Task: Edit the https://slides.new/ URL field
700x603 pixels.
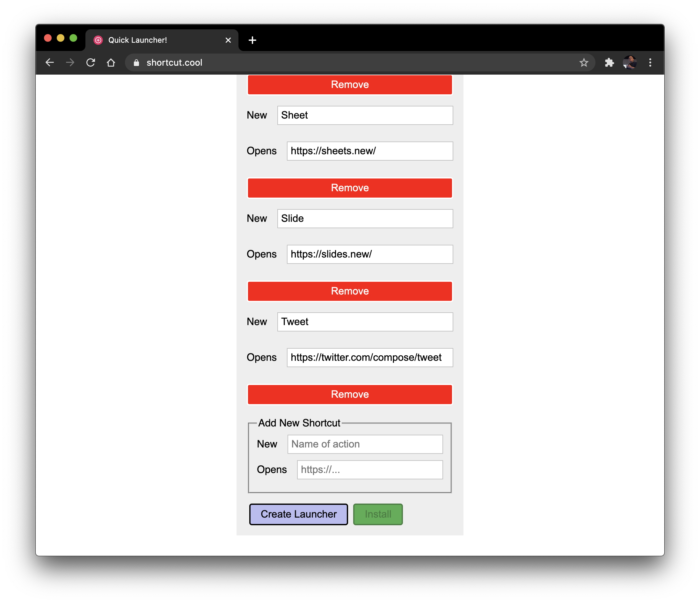Action: click(x=369, y=254)
